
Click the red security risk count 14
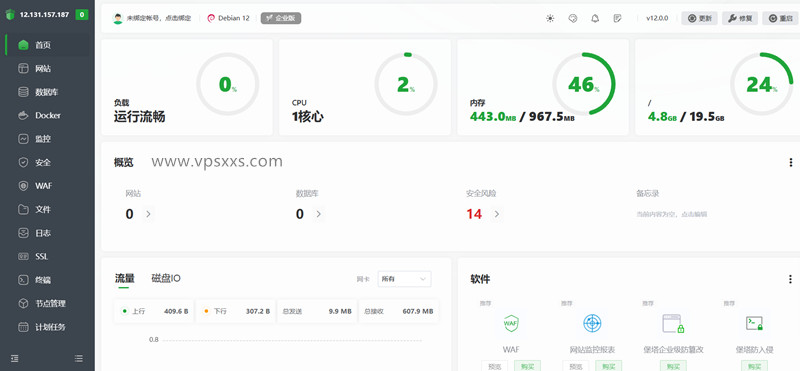pos(474,214)
